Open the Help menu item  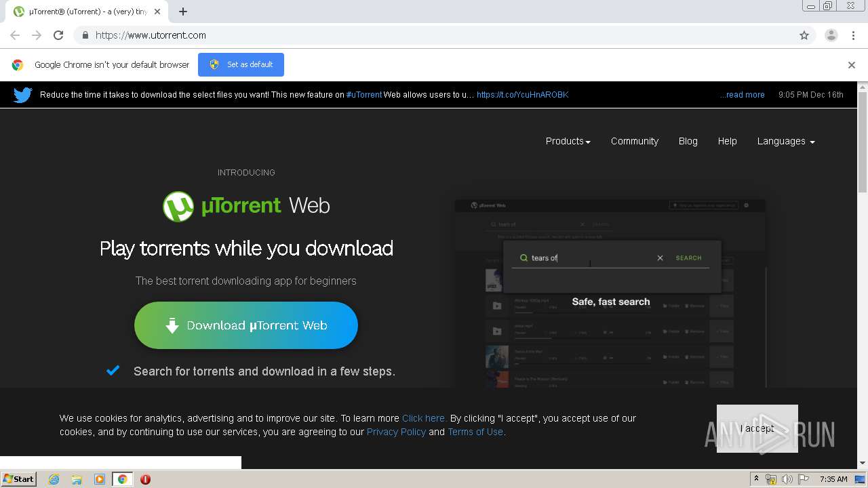click(728, 141)
